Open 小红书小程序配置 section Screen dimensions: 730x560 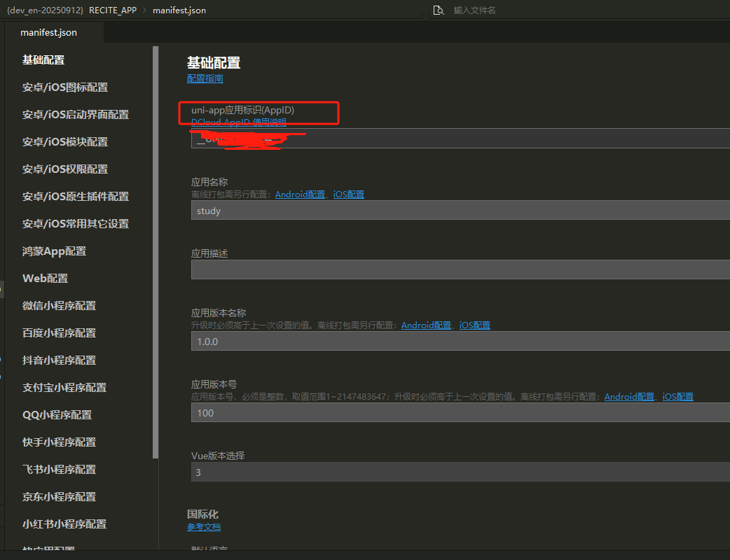coord(64,524)
